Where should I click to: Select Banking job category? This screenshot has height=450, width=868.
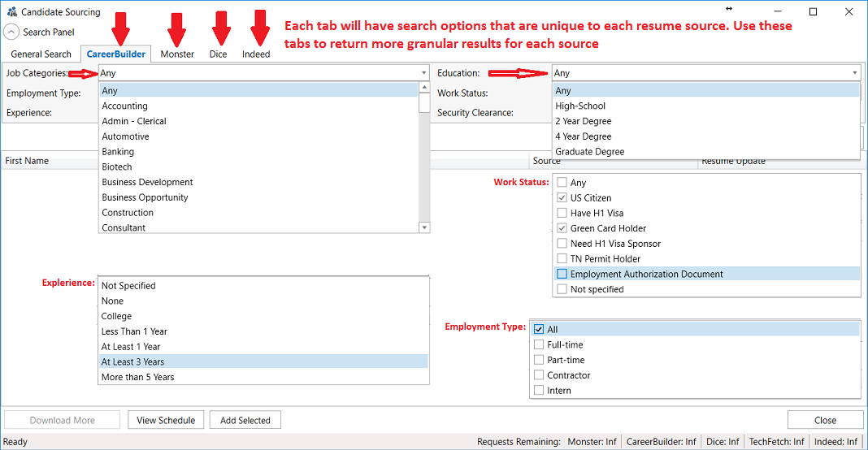tap(258, 152)
